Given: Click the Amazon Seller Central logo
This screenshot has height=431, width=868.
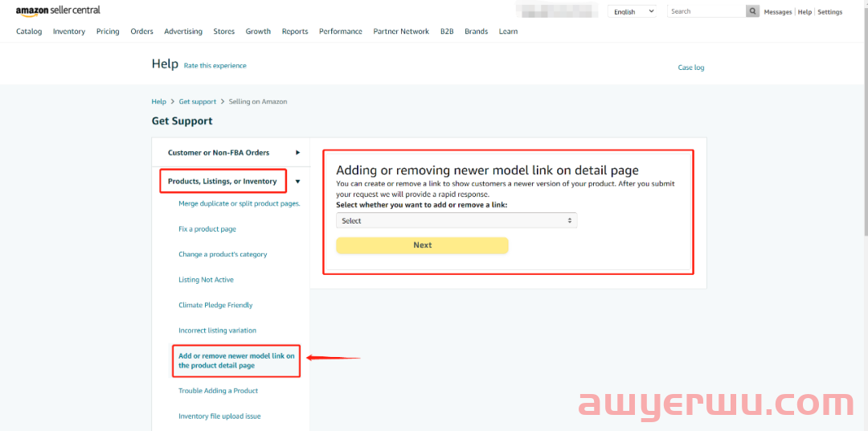Looking at the screenshot, I should [x=58, y=10].
